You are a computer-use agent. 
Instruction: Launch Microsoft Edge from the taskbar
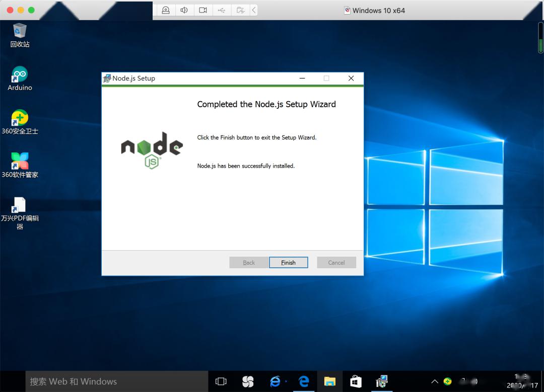coord(304,381)
